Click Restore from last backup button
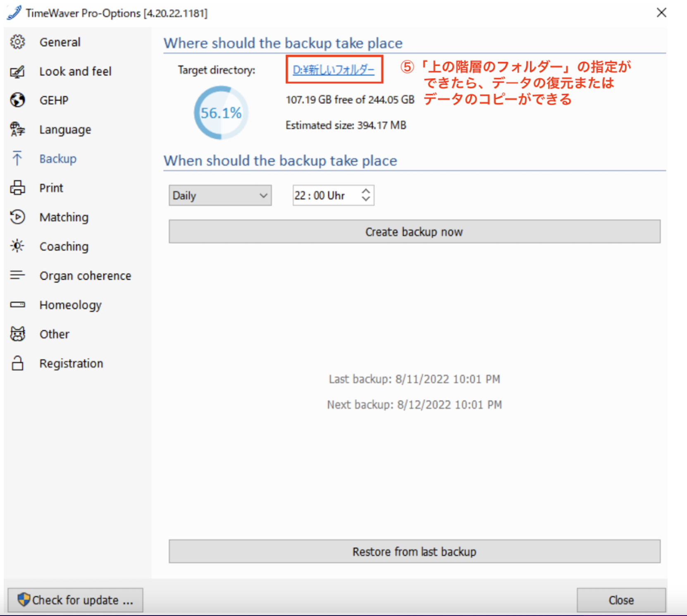This screenshot has height=616, width=687. pyautogui.click(x=414, y=552)
